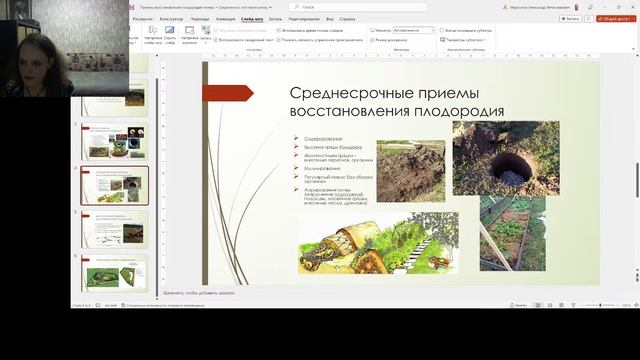This screenshot has height=360, width=640.
Task: Select the dug soil trench photo
Action: point(411,171)
